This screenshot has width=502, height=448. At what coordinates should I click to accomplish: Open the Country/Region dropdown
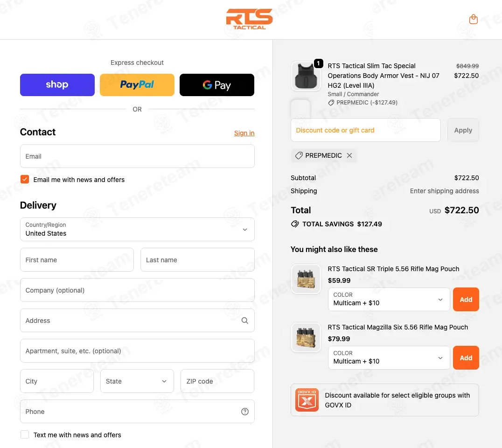pyautogui.click(x=137, y=229)
